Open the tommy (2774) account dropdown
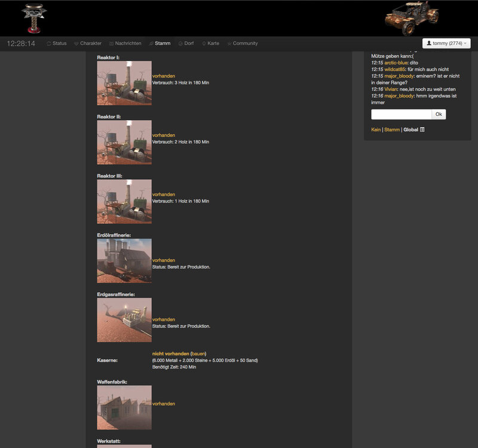The width and height of the screenshot is (478, 448). point(447,43)
